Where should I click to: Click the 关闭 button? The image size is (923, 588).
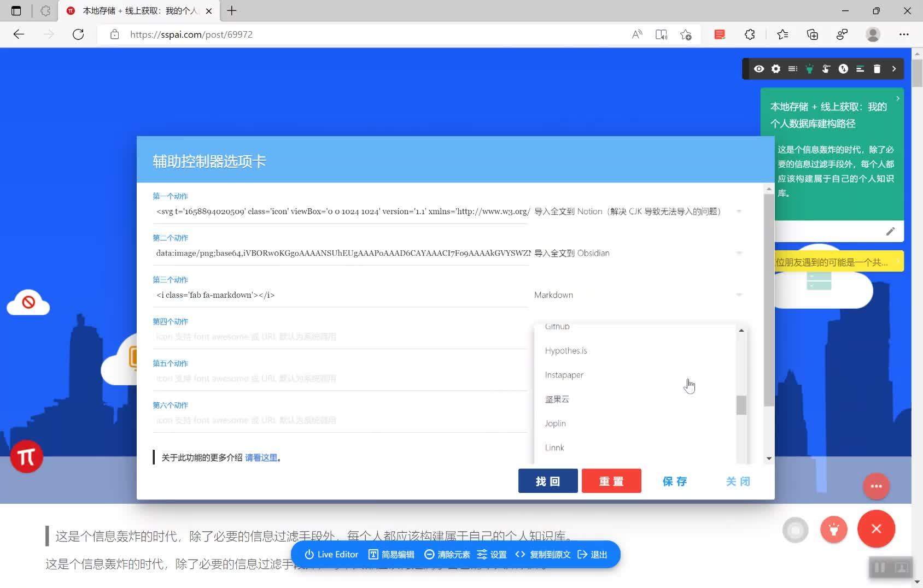click(x=738, y=481)
